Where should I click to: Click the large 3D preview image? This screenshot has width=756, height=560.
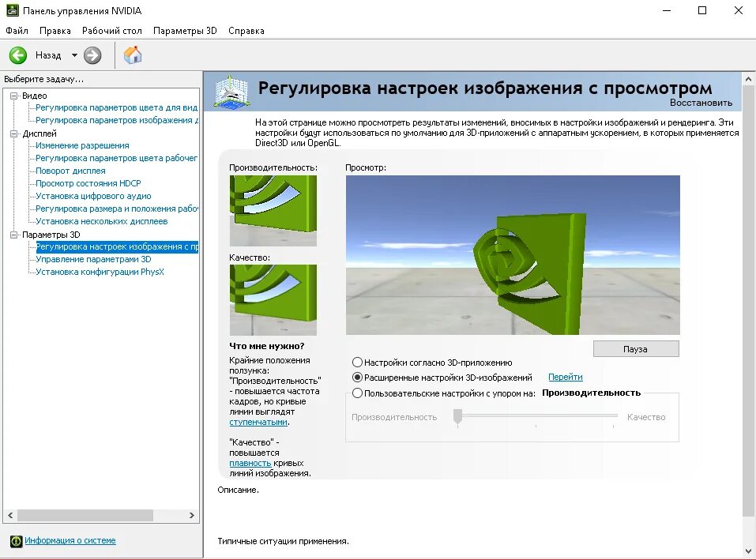(513, 255)
